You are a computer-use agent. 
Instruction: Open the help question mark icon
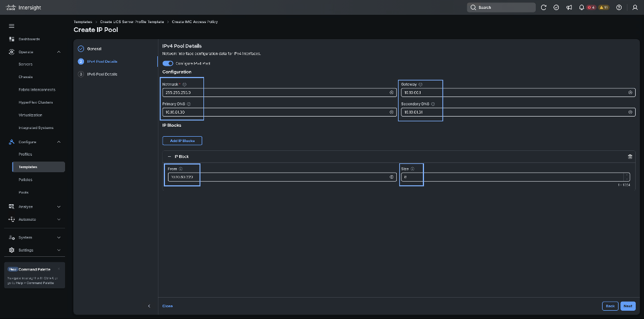pos(619,8)
